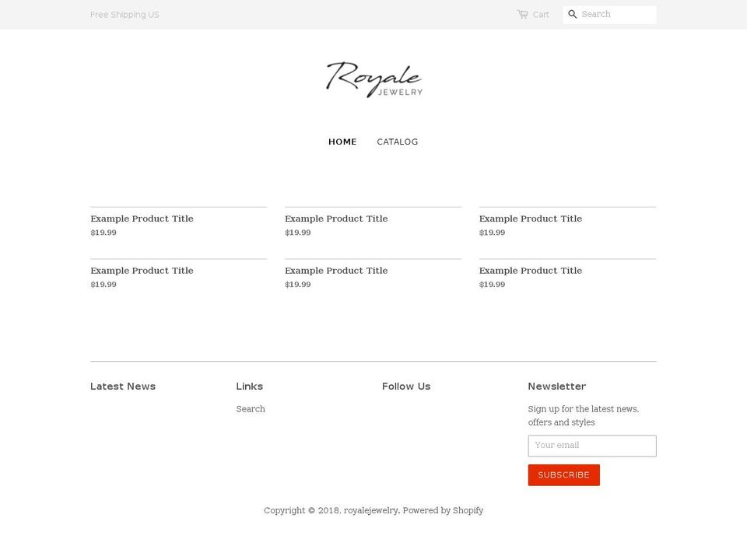747x560 pixels.
Task: Click the Royale Jewelry logo
Action: coord(374,79)
